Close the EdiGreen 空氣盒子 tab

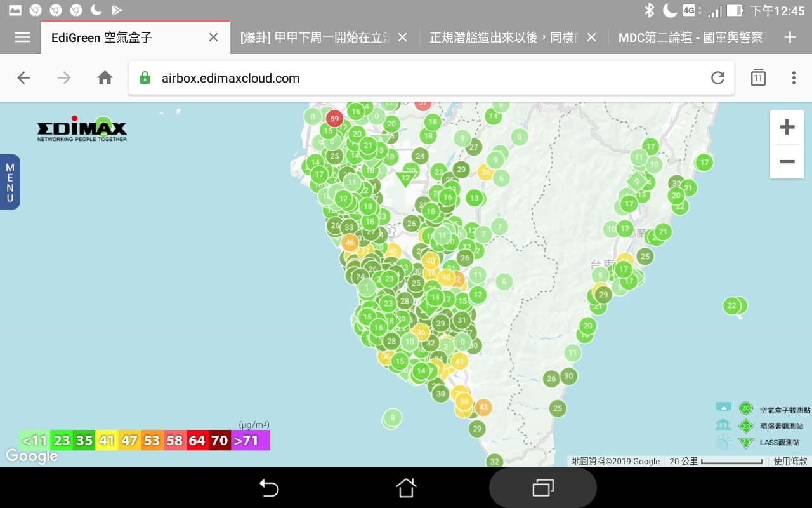point(214,37)
